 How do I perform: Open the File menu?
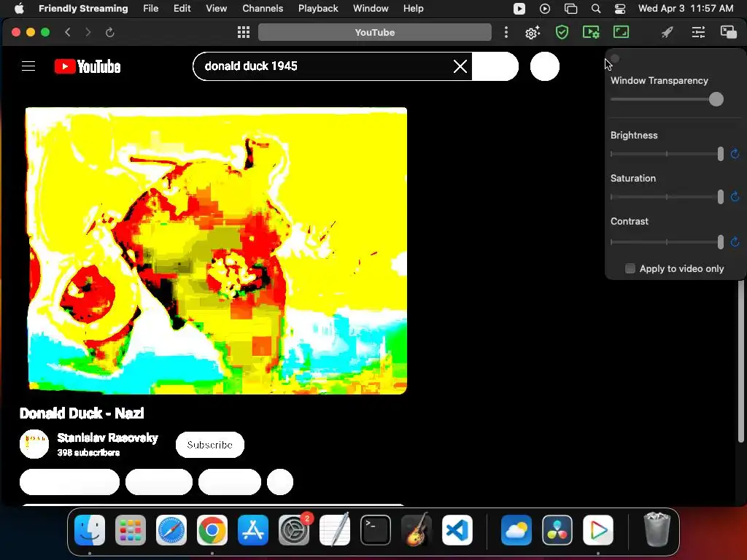[150, 9]
